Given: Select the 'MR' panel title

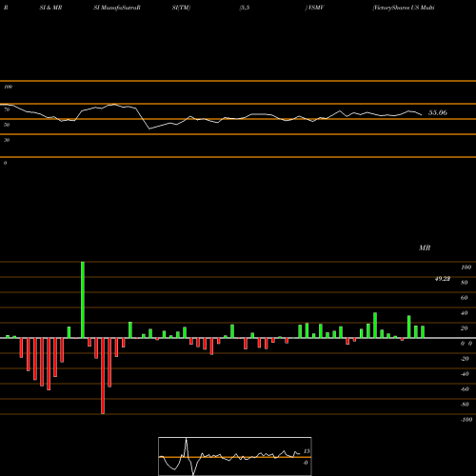Looking at the screenshot, I should [x=425, y=248].
